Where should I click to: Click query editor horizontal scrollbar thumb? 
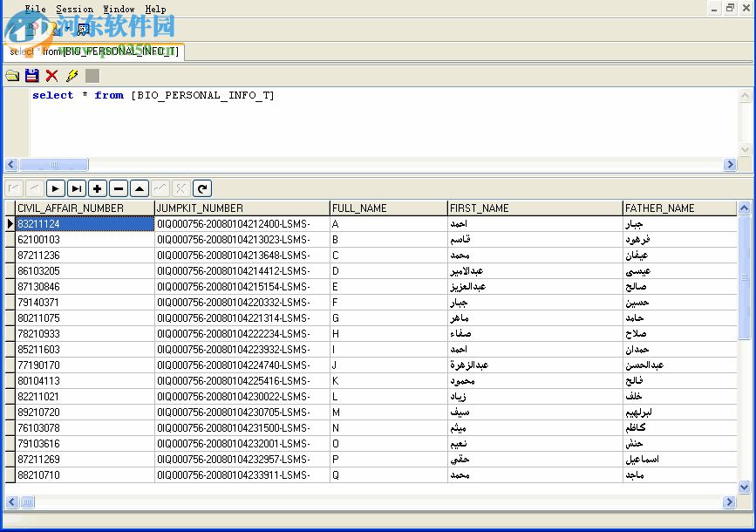pos(54,165)
